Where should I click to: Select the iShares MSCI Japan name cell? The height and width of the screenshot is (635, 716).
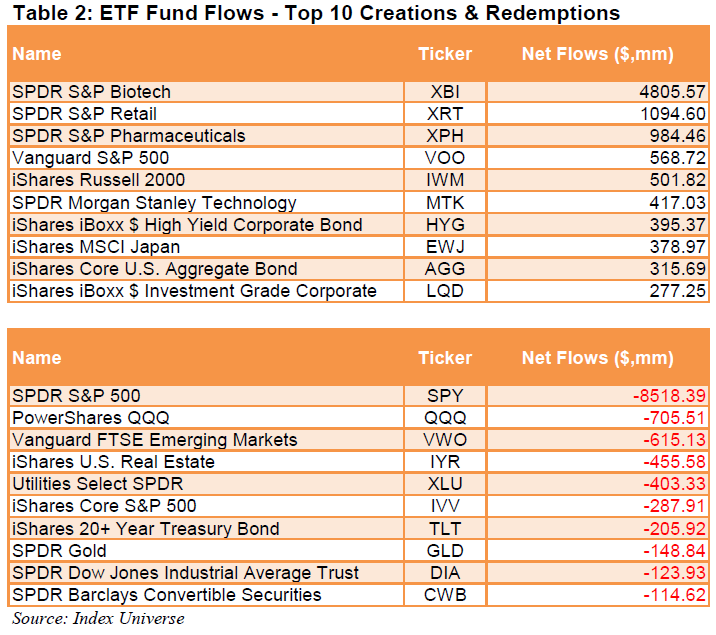(95, 247)
